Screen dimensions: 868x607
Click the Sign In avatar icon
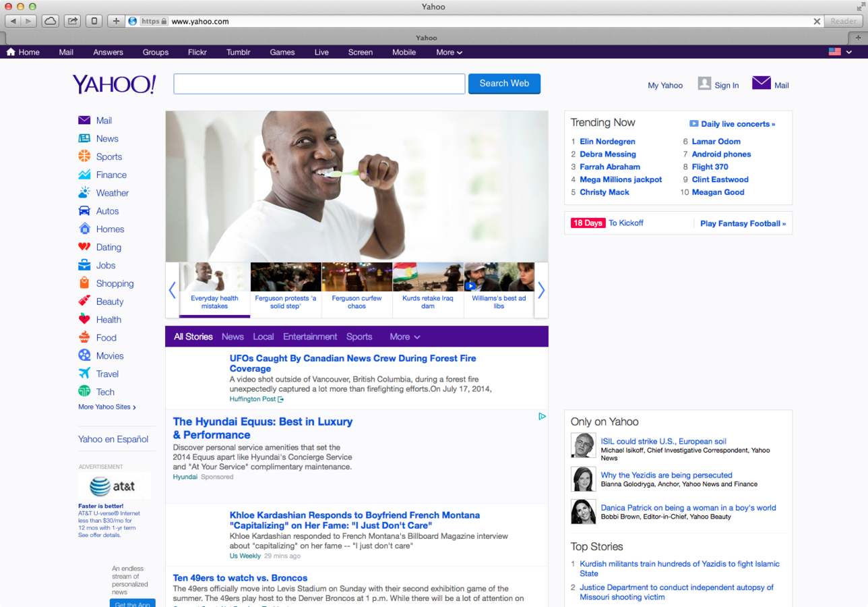point(704,83)
